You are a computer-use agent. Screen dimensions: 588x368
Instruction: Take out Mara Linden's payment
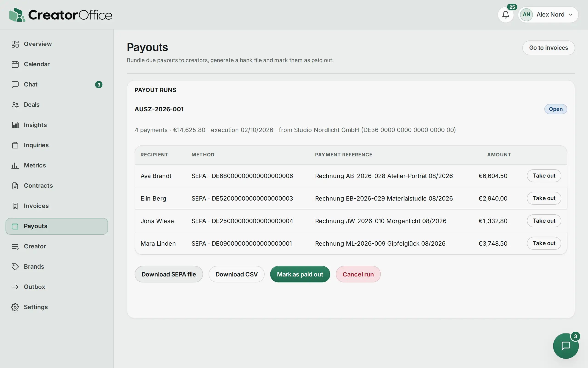coord(544,243)
